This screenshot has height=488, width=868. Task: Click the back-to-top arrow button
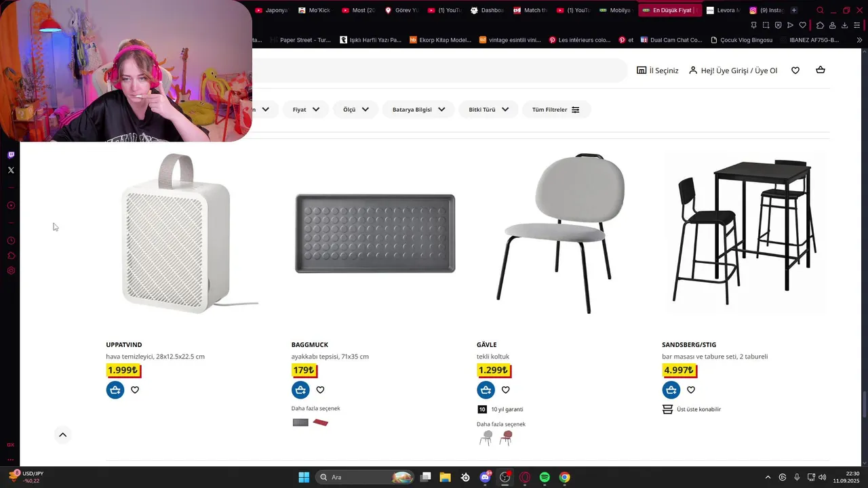click(62, 435)
